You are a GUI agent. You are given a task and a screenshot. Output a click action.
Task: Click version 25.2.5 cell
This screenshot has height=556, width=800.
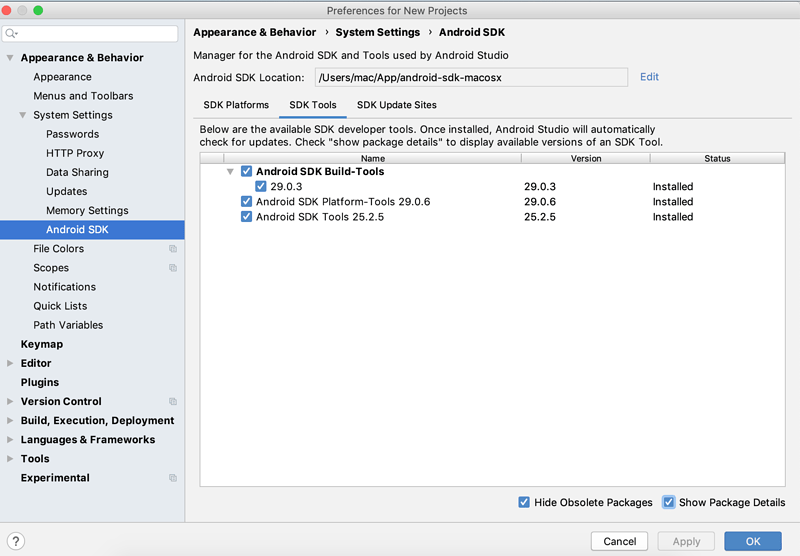[540, 217]
